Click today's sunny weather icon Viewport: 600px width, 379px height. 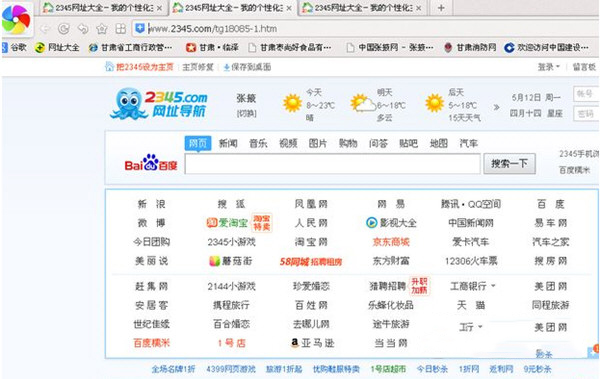pos(292,103)
